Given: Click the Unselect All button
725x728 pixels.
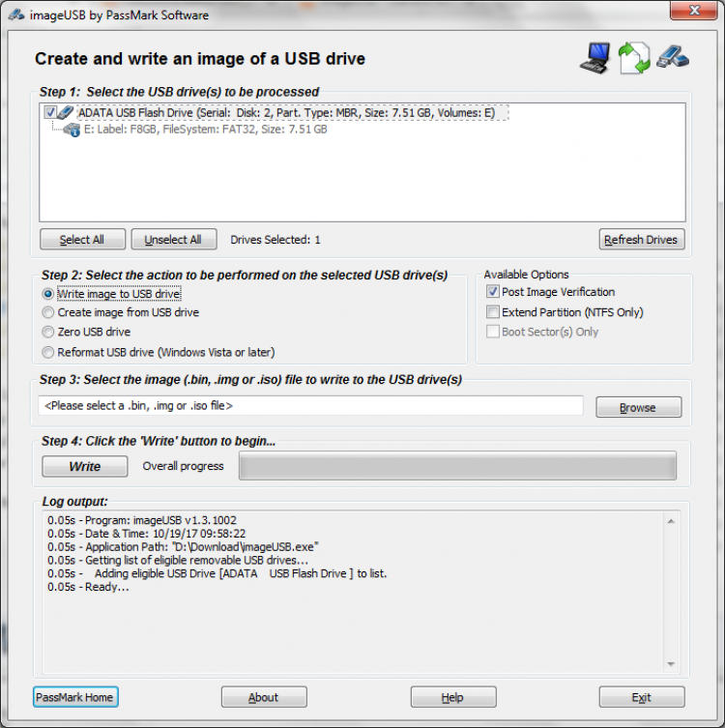Looking at the screenshot, I should tap(174, 239).
